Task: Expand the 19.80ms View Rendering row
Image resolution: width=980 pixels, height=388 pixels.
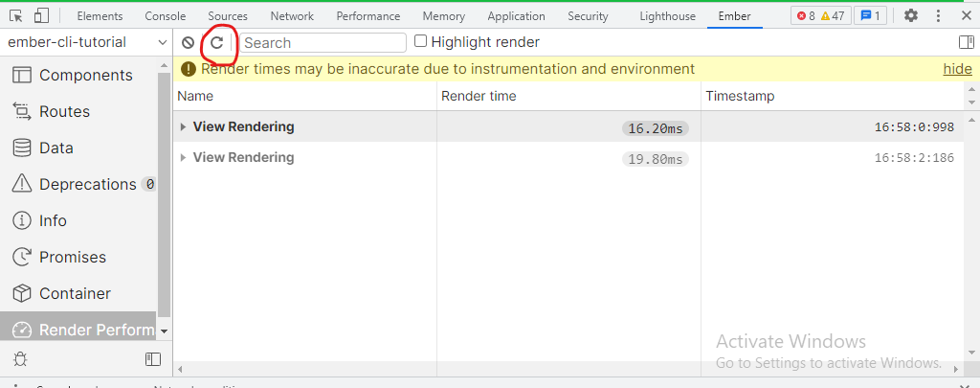Action: pos(183,158)
